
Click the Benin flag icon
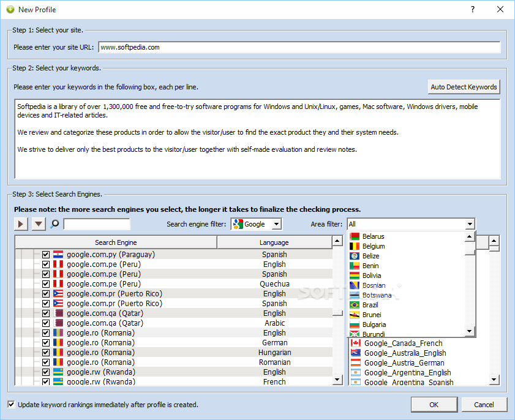pos(355,266)
